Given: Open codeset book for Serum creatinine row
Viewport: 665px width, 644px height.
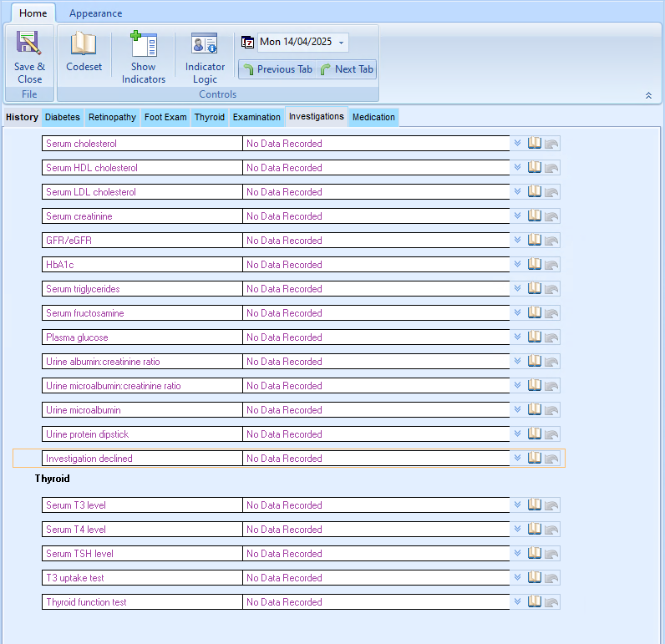Looking at the screenshot, I should [x=535, y=216].
